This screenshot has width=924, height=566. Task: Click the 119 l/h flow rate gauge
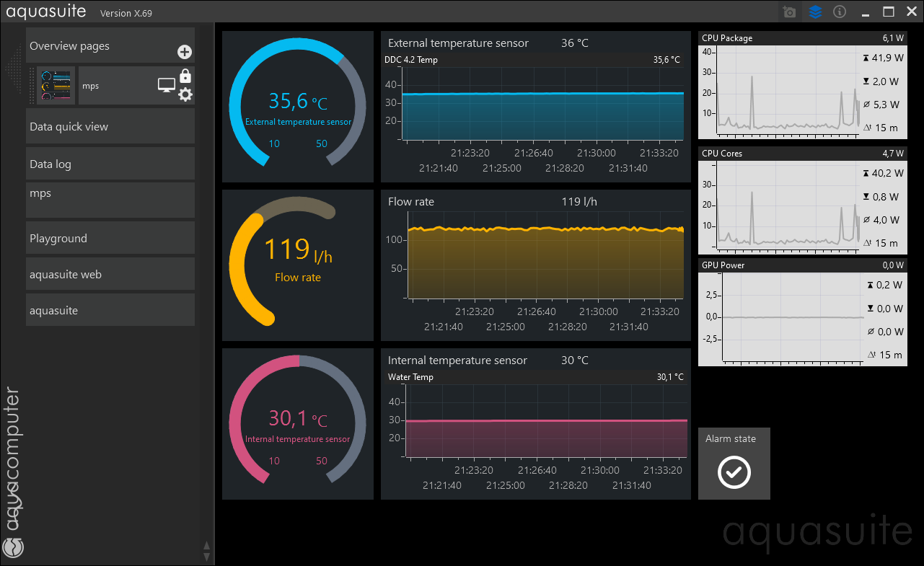coord(298,265)
